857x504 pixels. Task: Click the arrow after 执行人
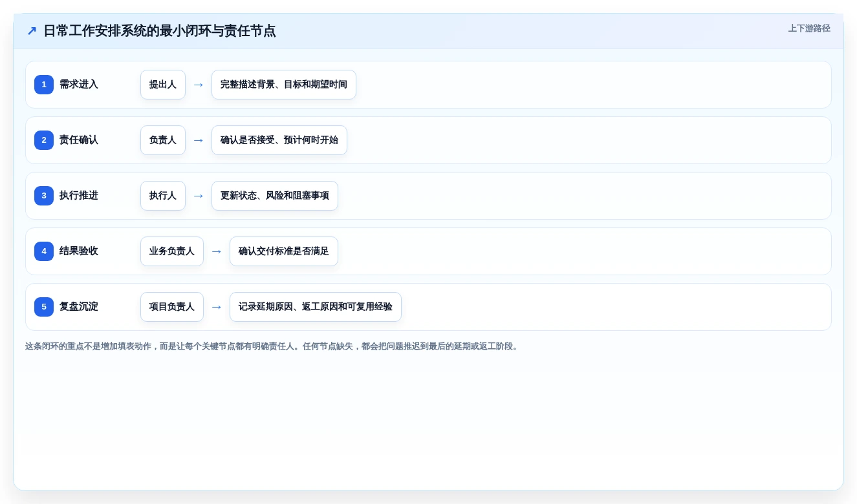[x=199, y=196]
